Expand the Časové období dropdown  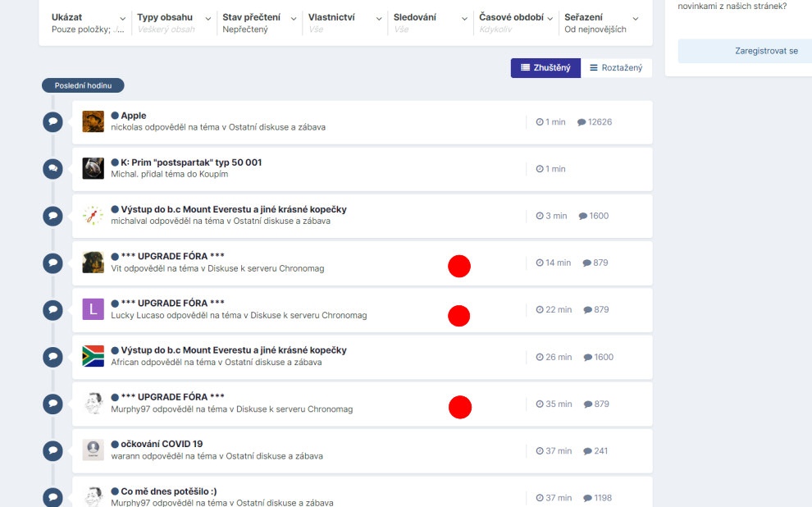(516, 23)
